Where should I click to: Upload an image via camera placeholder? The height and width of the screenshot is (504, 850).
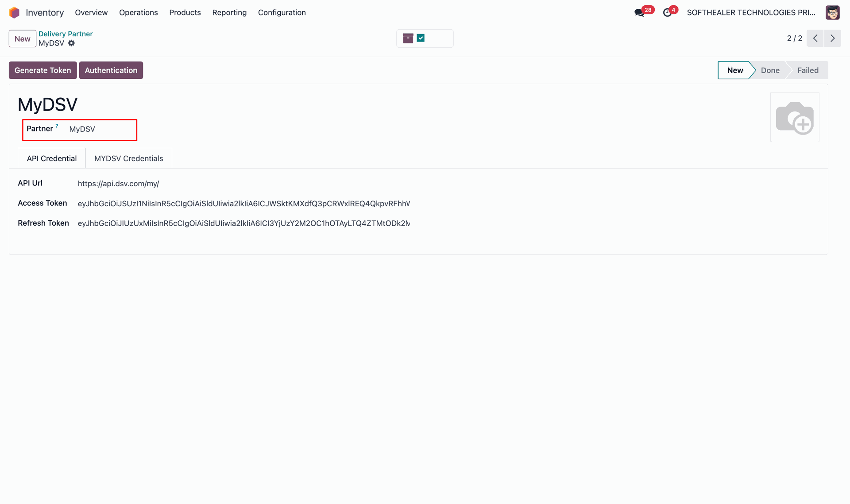795,117
